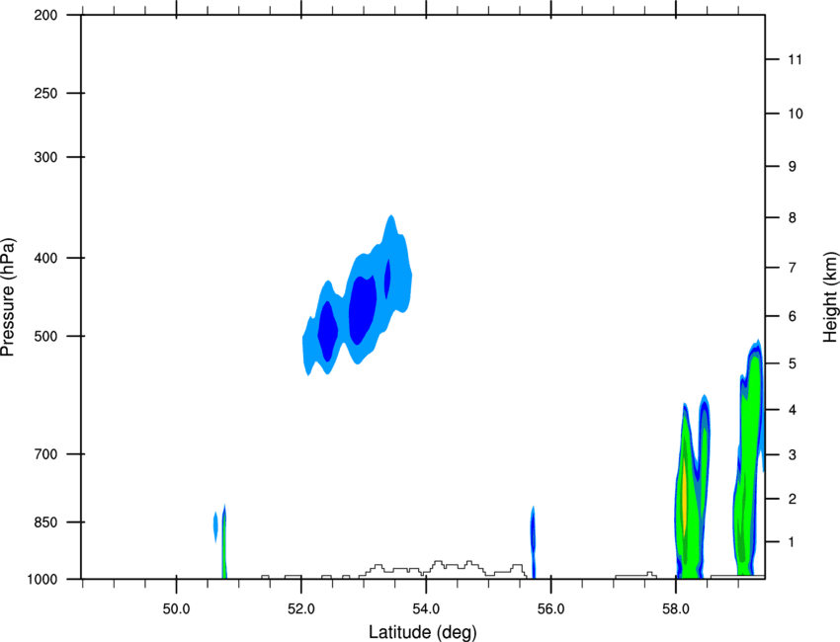Click the 500 pressure tick label
Viewport: 840px width, 642px height.
(x=45, y=336)
